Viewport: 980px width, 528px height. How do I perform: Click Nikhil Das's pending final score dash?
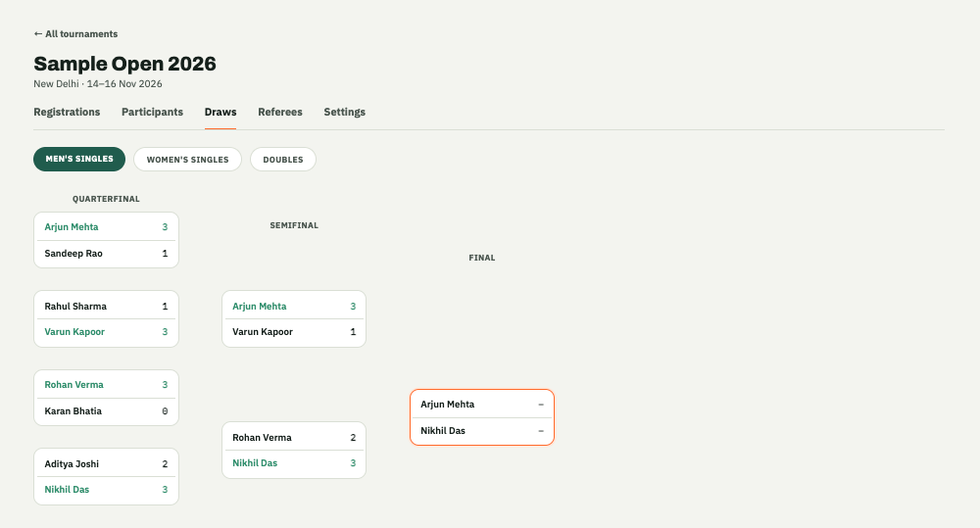click(x=541, y=430)
